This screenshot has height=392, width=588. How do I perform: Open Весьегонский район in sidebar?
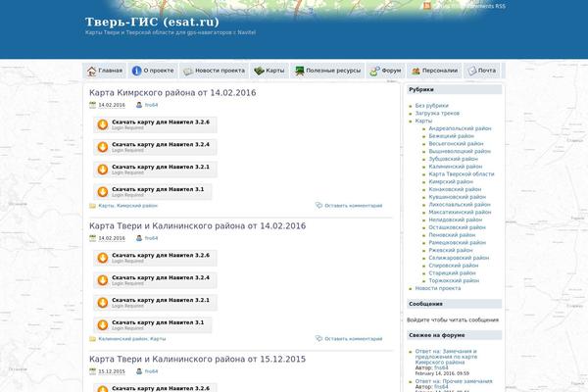[x=456, y=144]
